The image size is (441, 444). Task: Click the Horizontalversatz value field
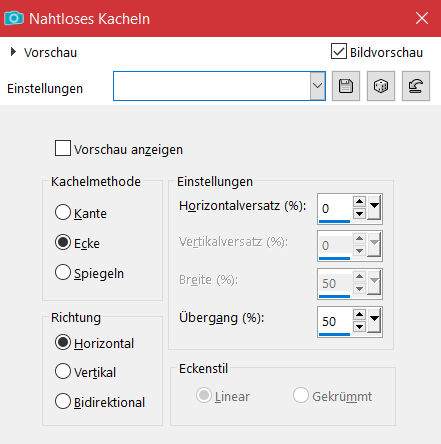pyautogui.click(x=335, y=208)
